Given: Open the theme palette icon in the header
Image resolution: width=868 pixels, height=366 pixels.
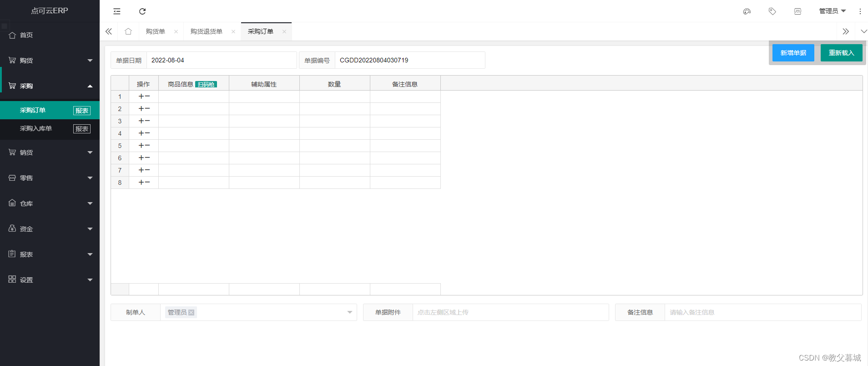Looking at the screenshot, I should point(747,11).
